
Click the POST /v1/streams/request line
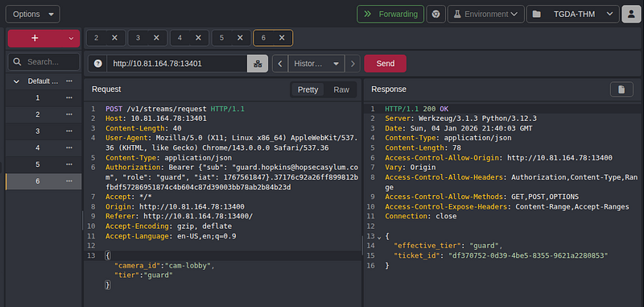click(175, 109)
